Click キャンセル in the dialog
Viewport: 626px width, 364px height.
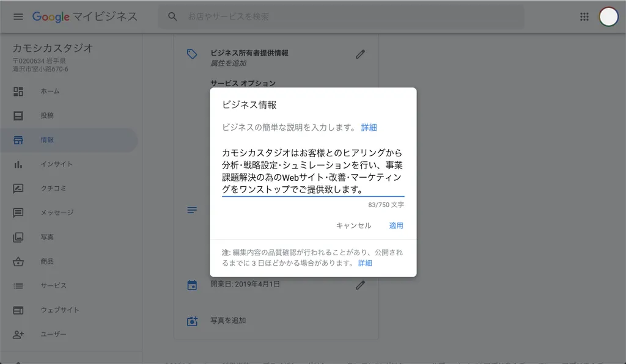[354, 225]
